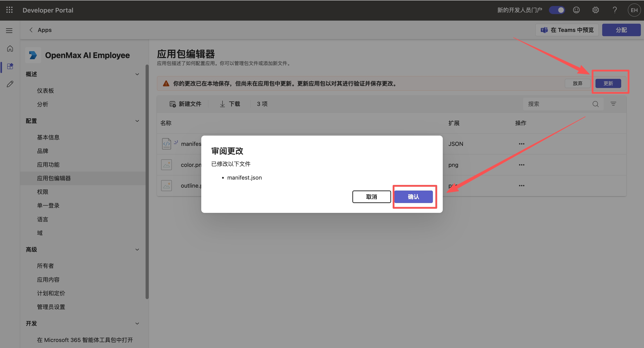
Task: Collapse the 开发 section
Action: 137,323
